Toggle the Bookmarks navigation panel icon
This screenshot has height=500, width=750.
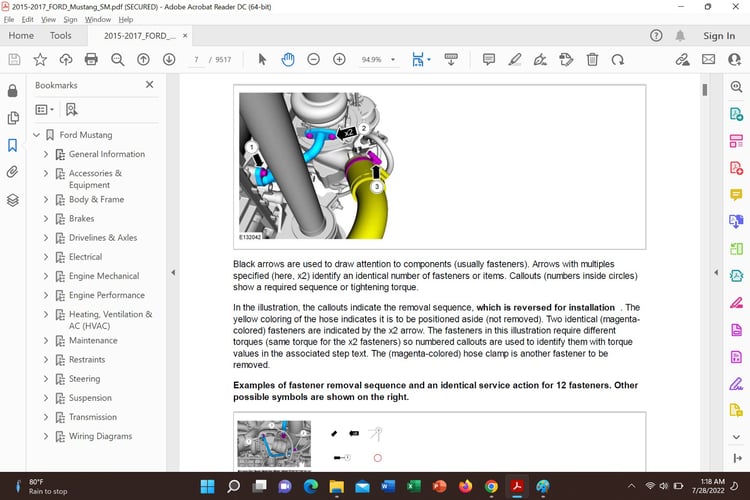coord(13,145)
